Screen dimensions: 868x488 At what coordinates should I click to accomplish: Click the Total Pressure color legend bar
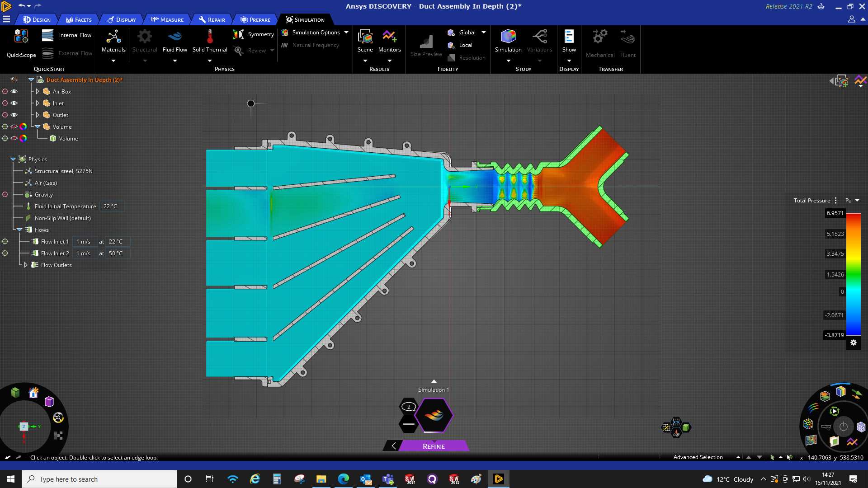point(853,274)
